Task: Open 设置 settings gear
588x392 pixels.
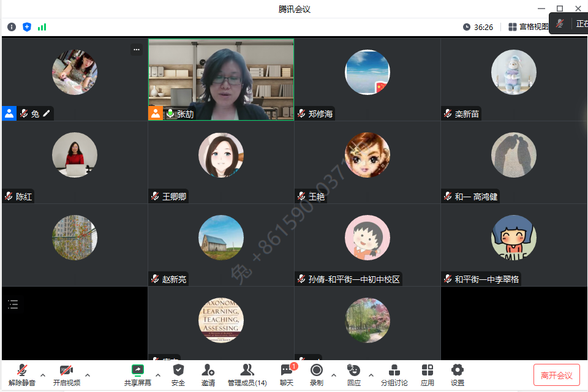Action: point(458,374)
